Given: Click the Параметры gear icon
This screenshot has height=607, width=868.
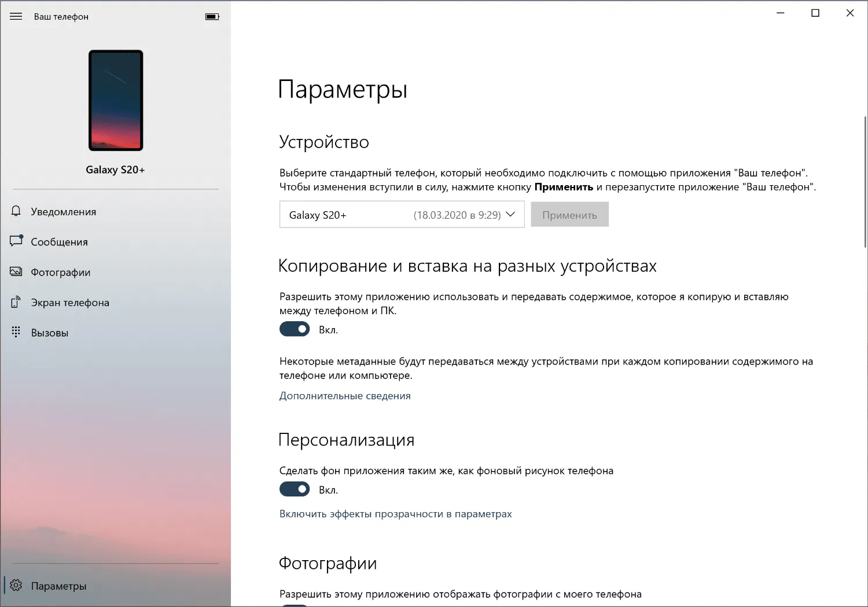Looking at the screenshot, I should [16, 586].
